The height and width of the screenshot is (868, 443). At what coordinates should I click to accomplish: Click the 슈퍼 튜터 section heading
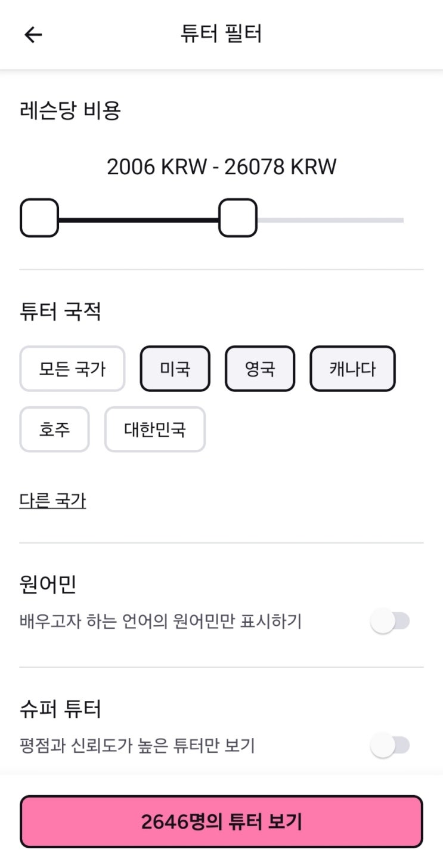60,709
